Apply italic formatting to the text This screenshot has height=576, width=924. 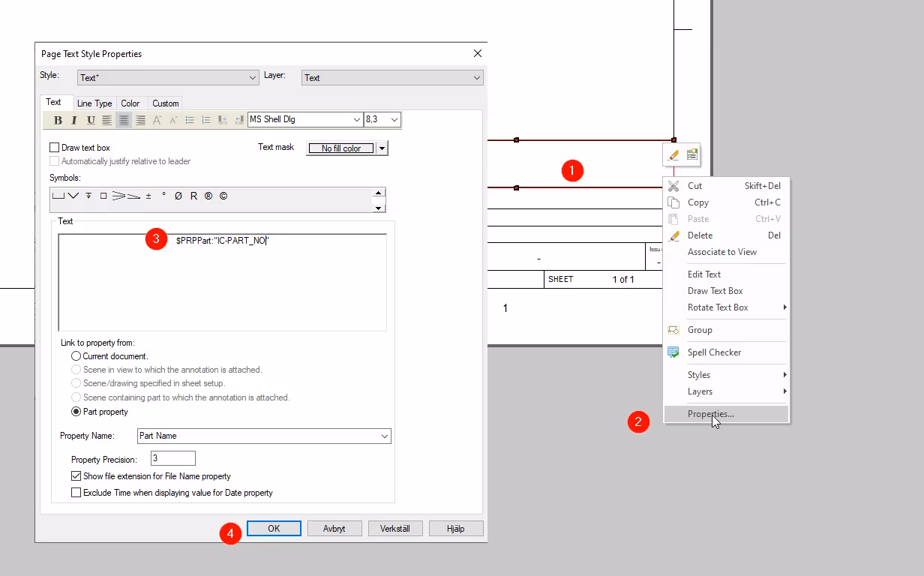tap(73, 120)
